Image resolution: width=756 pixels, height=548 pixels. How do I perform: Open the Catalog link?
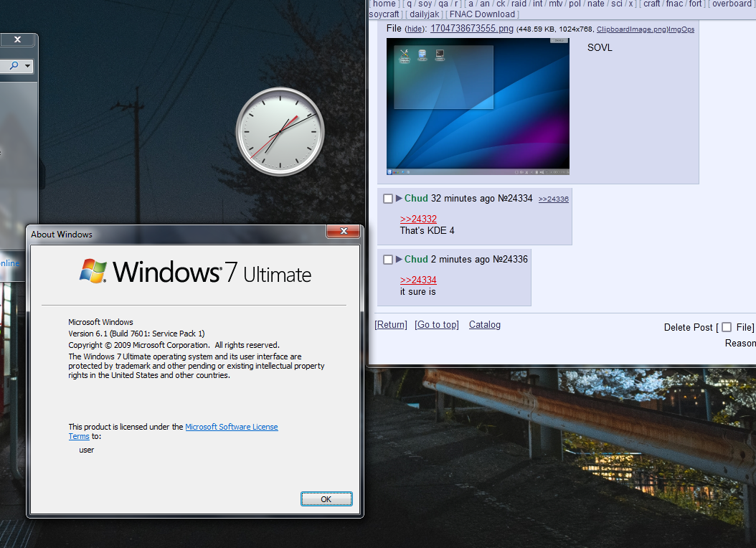tap(485, 325)
